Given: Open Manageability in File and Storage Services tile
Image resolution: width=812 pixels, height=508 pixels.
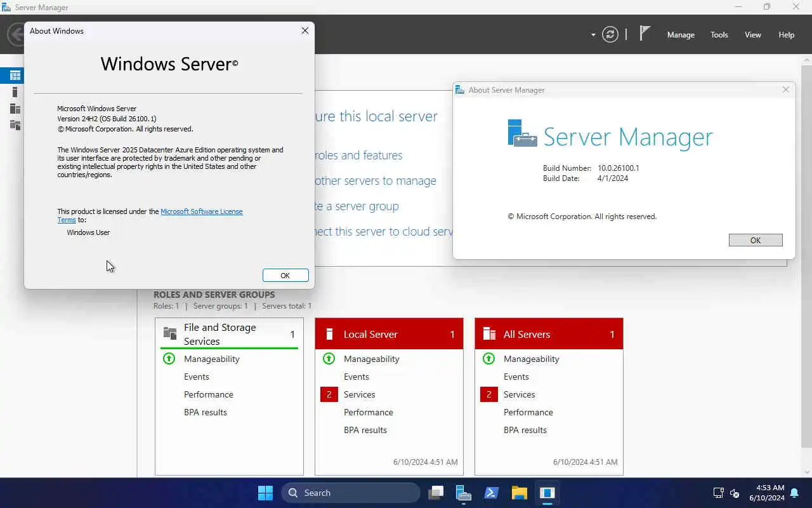Looking at the screenshot, I should [212, 359].
